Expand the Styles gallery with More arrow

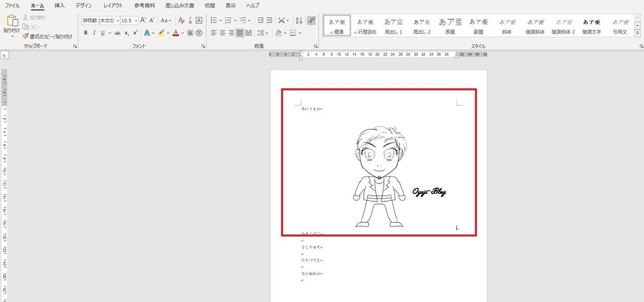tap(638, 33)
